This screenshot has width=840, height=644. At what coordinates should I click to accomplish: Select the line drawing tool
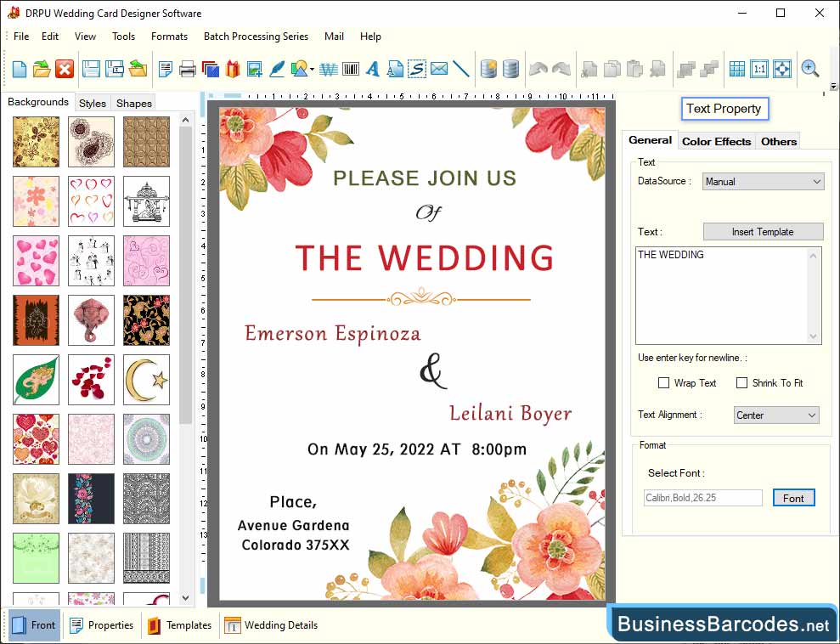click(x=460, y=69)
